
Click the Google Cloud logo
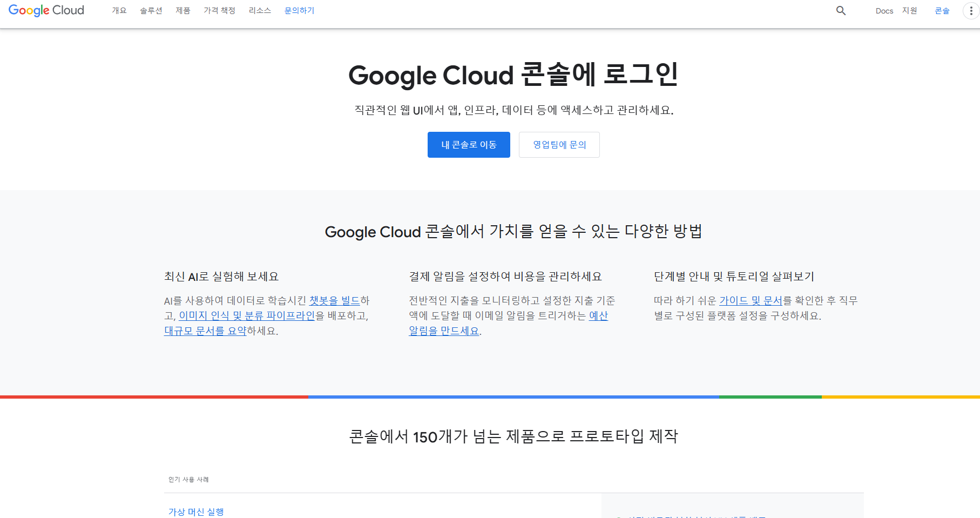pos(46,10)
